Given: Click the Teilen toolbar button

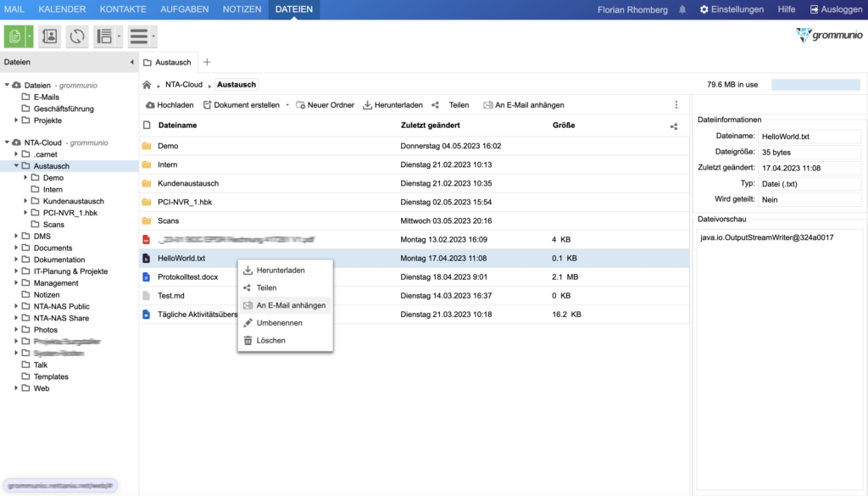Looking at the screenshot, I should coord(450,105).
